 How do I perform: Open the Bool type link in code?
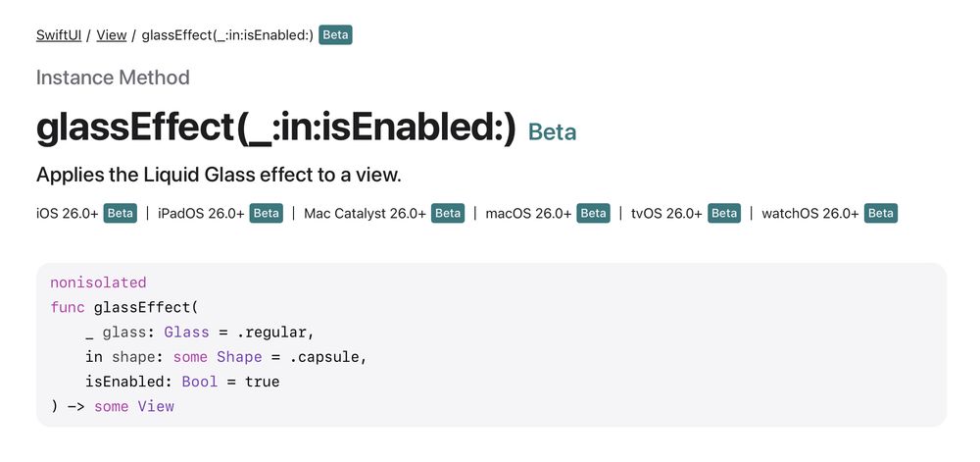click(x=200, y=382)
